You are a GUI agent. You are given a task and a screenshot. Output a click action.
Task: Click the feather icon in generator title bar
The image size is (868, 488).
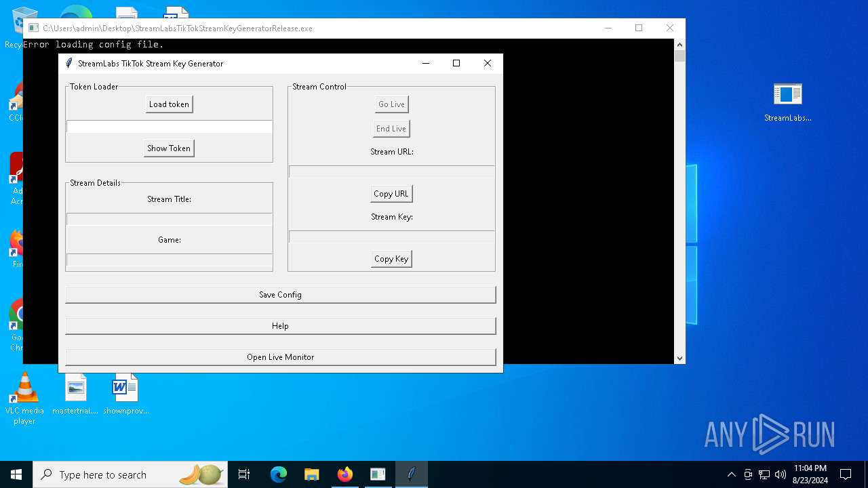coord(68,63)
